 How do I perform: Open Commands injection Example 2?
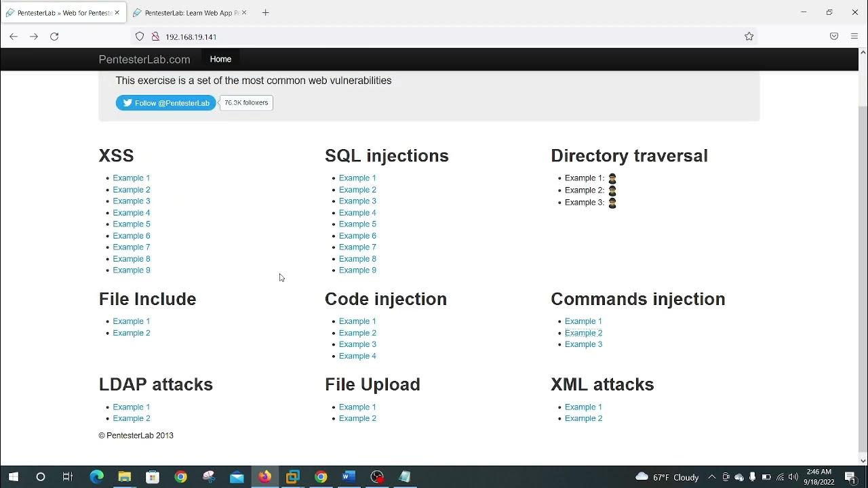pos(583,333)
